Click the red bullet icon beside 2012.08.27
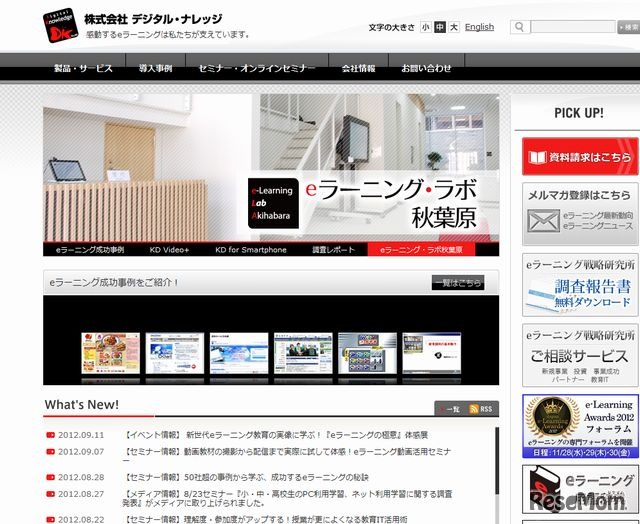The width and height of the screenshot is (640, 524). pyautogui.click(x=51, y=494)
